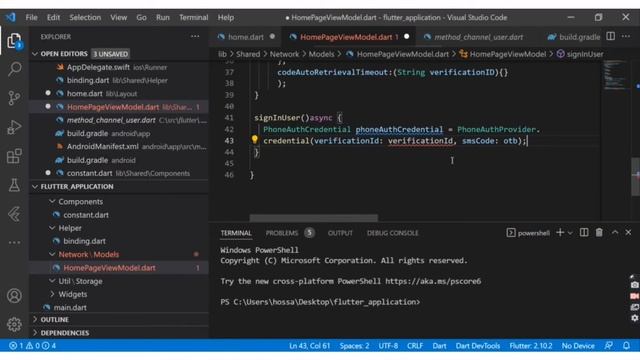Open the Manage settings gear
The height and width of the screenshot is (360, 640).
point(14,324)
